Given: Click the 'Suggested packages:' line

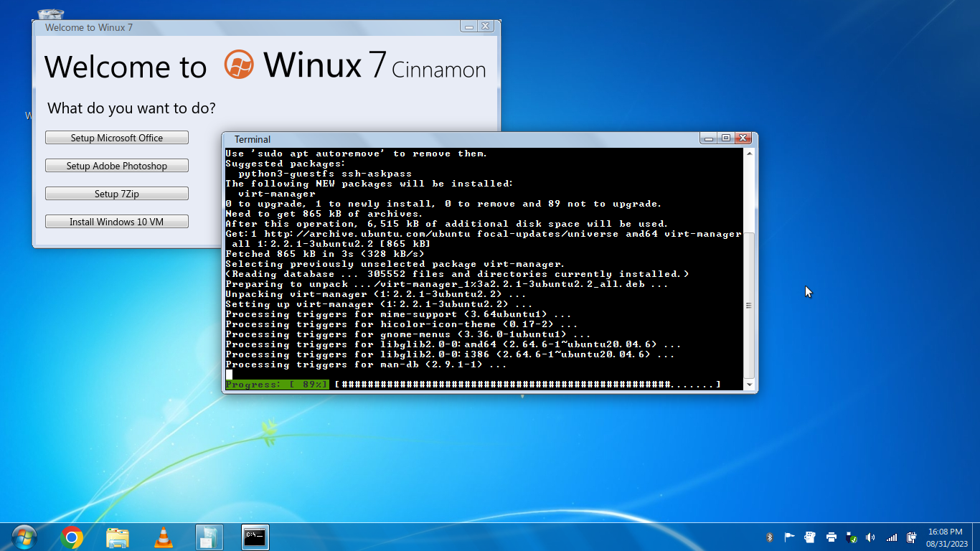Looking at the screenshot, I should (286, 164).
